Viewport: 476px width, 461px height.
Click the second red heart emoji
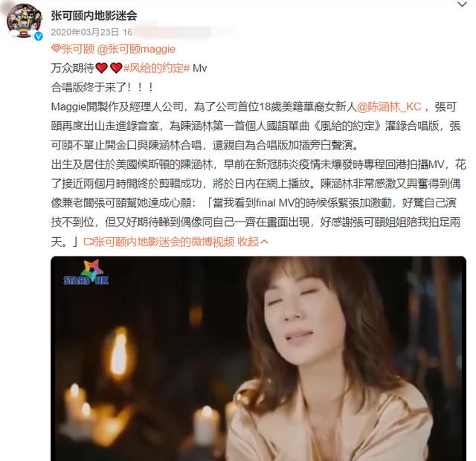(x=116, y=68)
